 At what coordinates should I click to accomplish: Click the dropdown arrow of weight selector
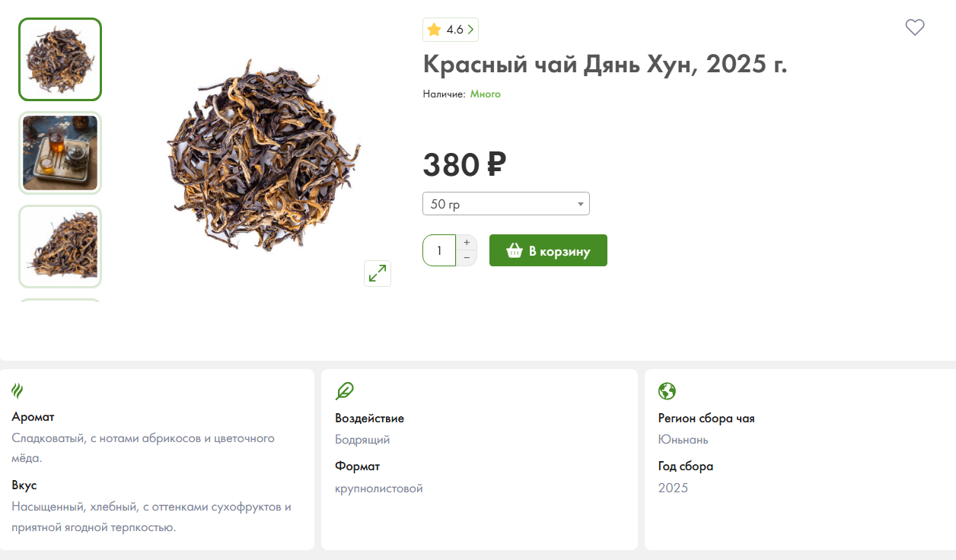point(580,204)
